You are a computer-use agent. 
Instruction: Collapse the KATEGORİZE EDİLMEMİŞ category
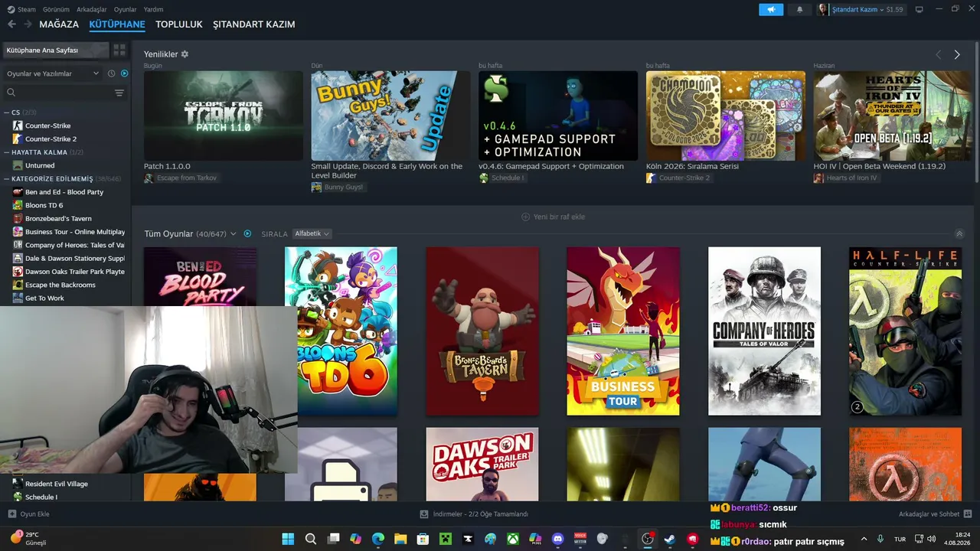click(x=7, y=178)
